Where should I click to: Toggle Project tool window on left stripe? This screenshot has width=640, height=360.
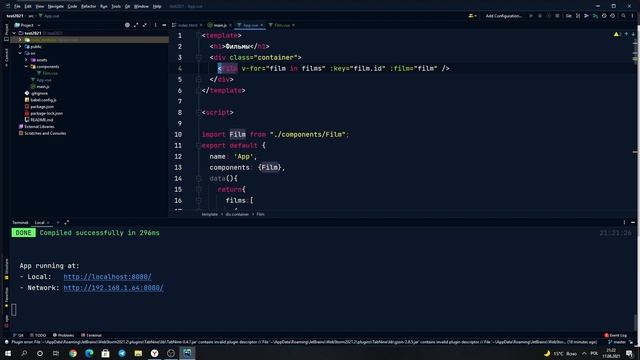point(6,33)
